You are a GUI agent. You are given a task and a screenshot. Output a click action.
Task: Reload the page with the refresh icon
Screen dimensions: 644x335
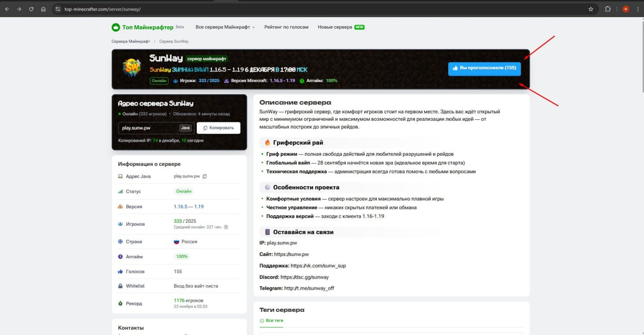[x=31, y=9]
